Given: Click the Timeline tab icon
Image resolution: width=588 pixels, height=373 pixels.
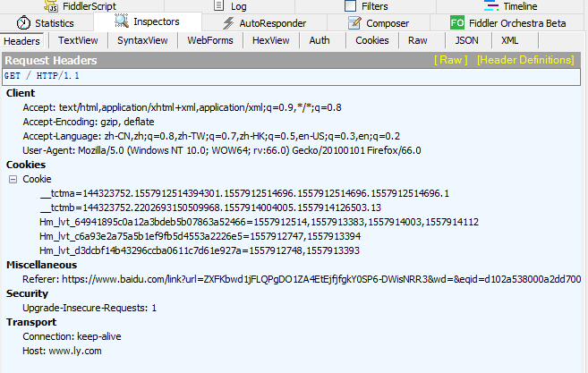Looking at the screenshot, I should pos(490,5).
